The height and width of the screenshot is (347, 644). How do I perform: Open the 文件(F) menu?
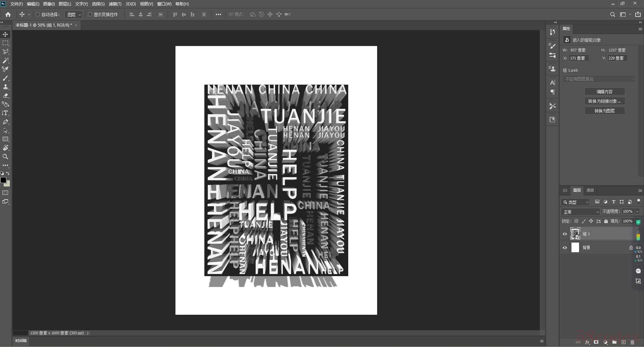point(16,4)
